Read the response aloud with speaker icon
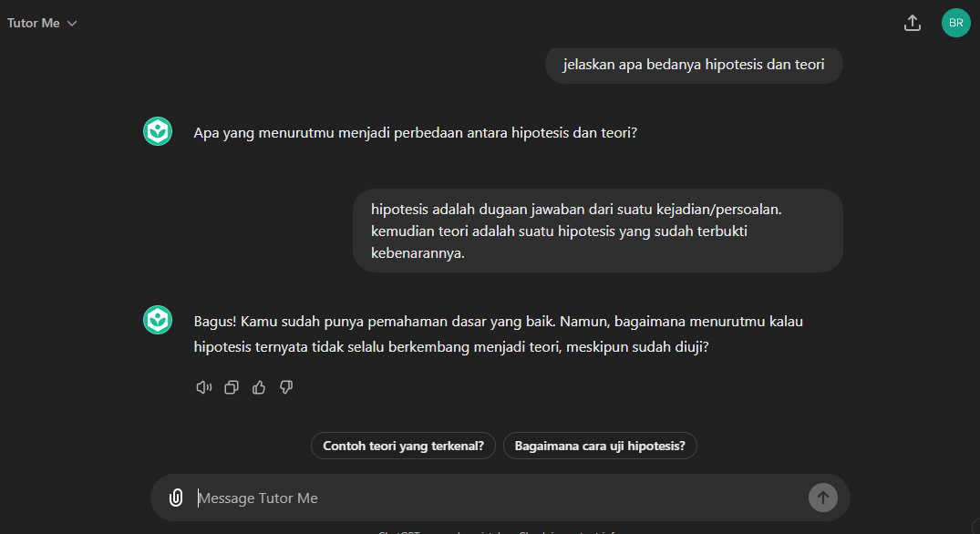The height and width of the screenshot is (534, 980). [203, 386]
